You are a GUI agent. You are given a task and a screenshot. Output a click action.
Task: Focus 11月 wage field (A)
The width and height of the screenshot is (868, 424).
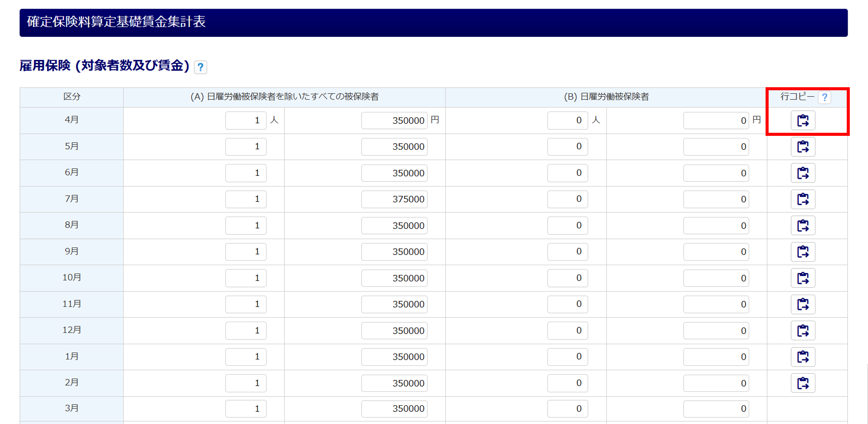[x=394, y=304]
